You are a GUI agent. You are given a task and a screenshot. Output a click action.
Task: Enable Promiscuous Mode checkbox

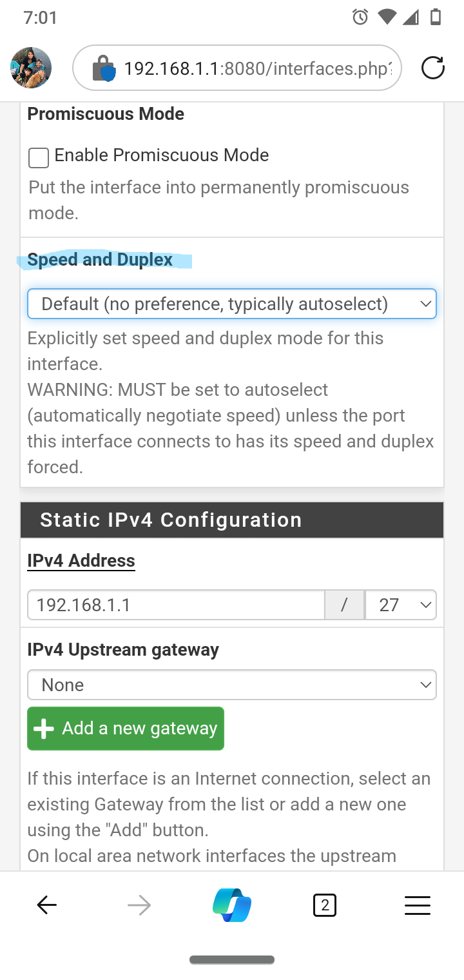[x=39, y=157]
